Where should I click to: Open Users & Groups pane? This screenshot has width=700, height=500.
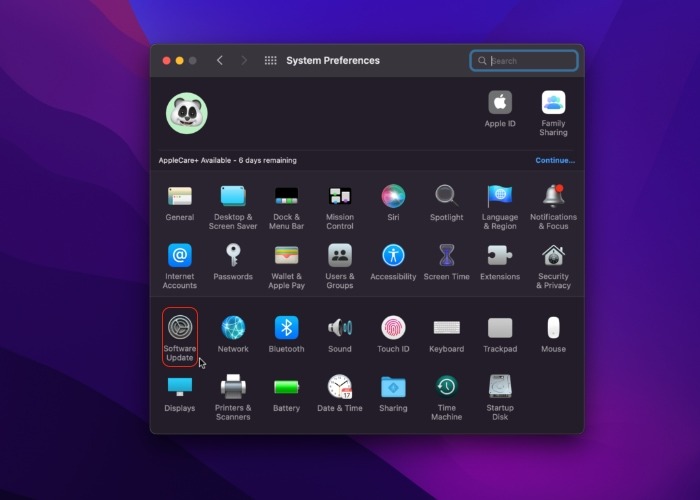[x=340, y=267]
